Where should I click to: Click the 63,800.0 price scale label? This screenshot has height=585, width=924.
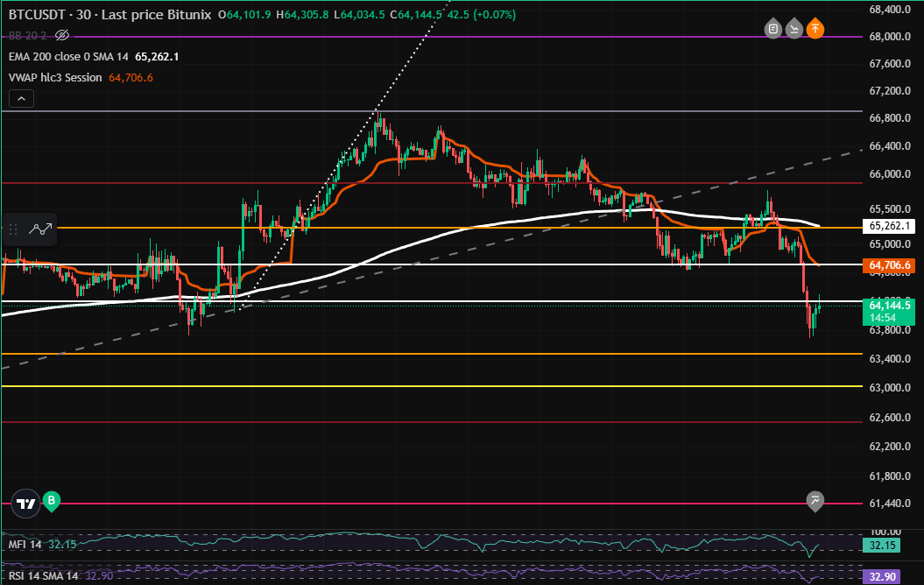(x=890, y=330)
